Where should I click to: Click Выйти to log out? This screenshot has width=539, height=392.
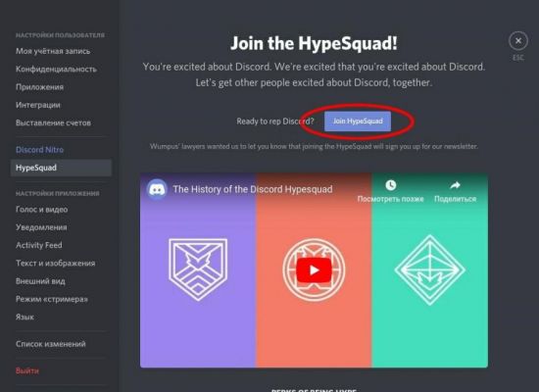tap(27, 370)
